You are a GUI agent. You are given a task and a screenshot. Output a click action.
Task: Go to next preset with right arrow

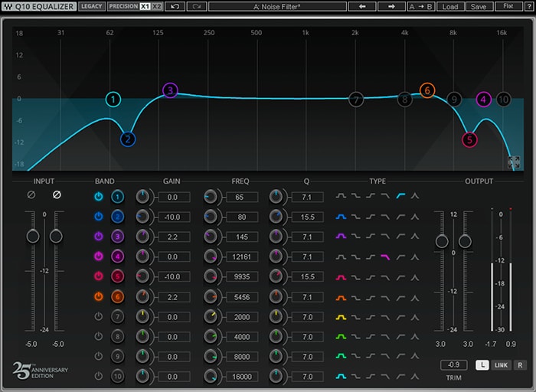[x=391, y=6]
